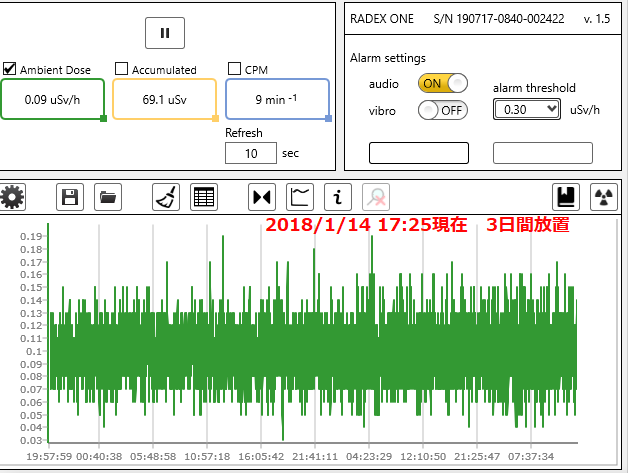
Task: Click the RADEX ONE device name
Action: click(382, 19)
